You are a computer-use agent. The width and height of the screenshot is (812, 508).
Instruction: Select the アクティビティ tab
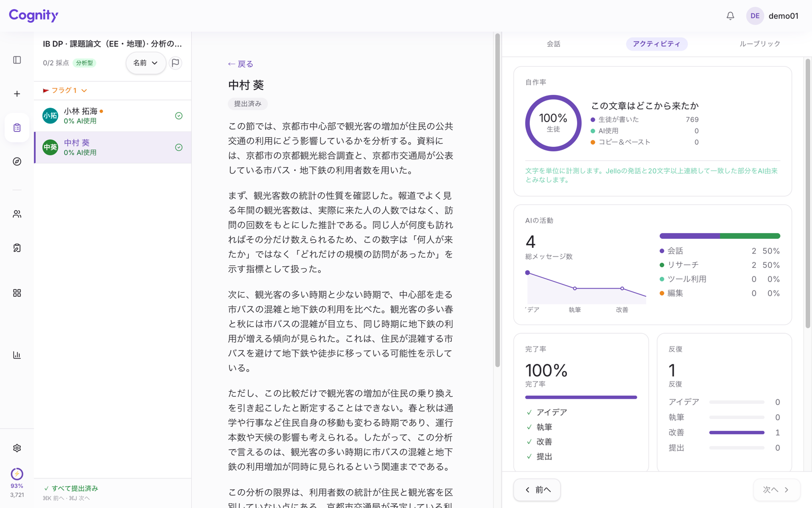(x=657, y=44)
